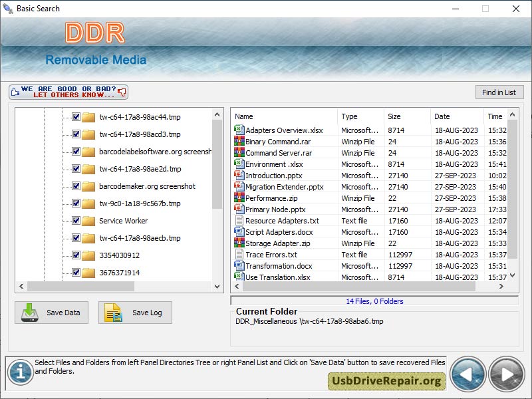Click the app icon in the title bar

[7, 8]
